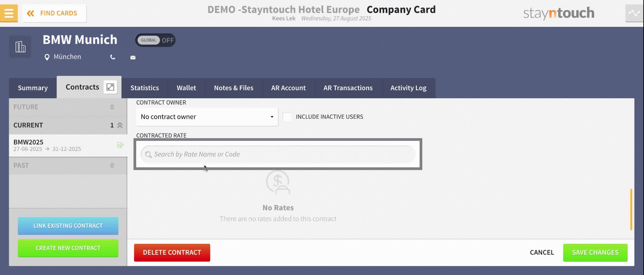Go back to Find Cards
The width and height of the screenshot is (644, 275).
pos(54,13)
